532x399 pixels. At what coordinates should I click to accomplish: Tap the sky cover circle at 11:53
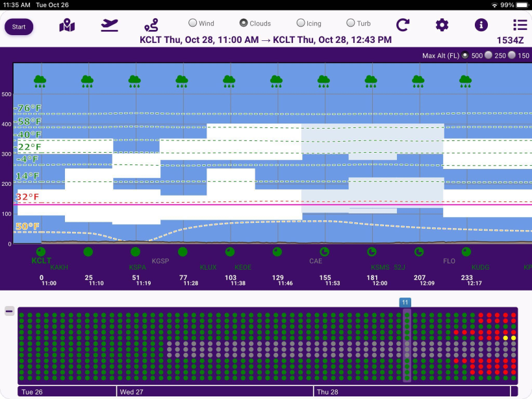click(324, 251)
